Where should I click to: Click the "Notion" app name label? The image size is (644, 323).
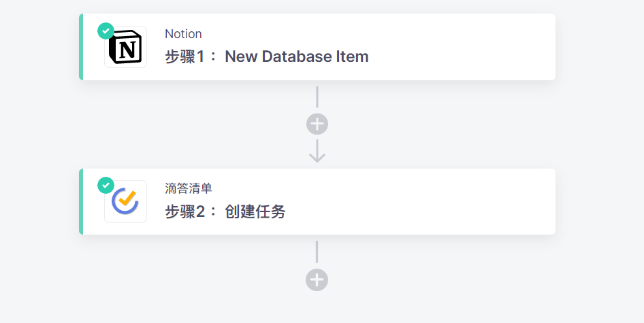[x=183, y=34]
